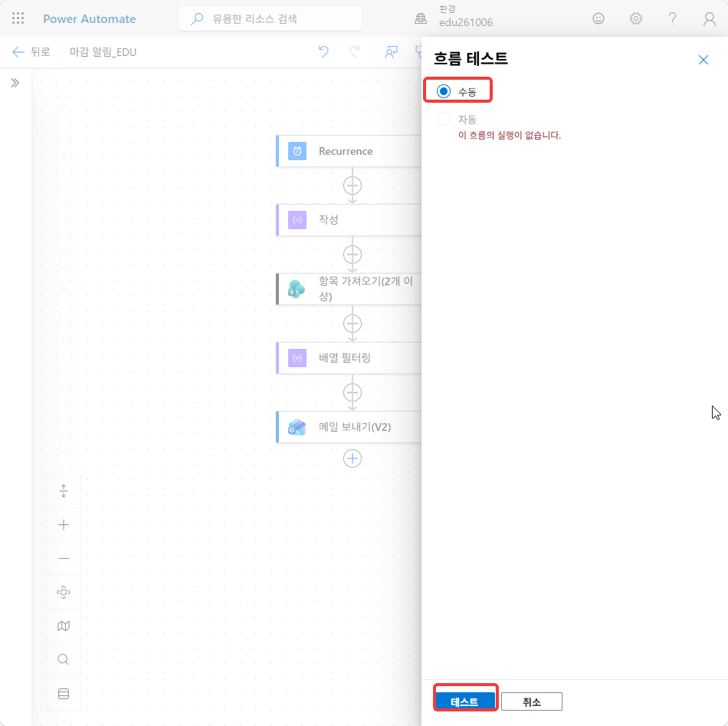
Task: Click the environment globe icon
Action: (x=421, y=18)
